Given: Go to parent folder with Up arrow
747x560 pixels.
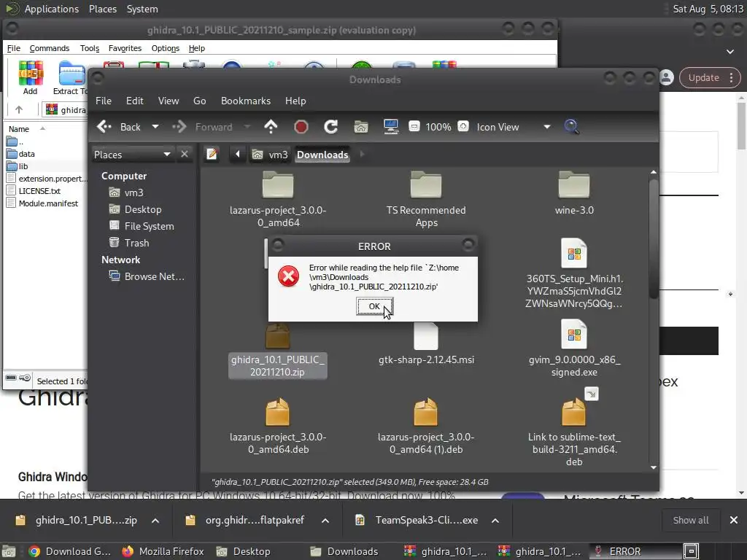Looking at the screenshot, I should pyautogui.click(x=271, y=127).
